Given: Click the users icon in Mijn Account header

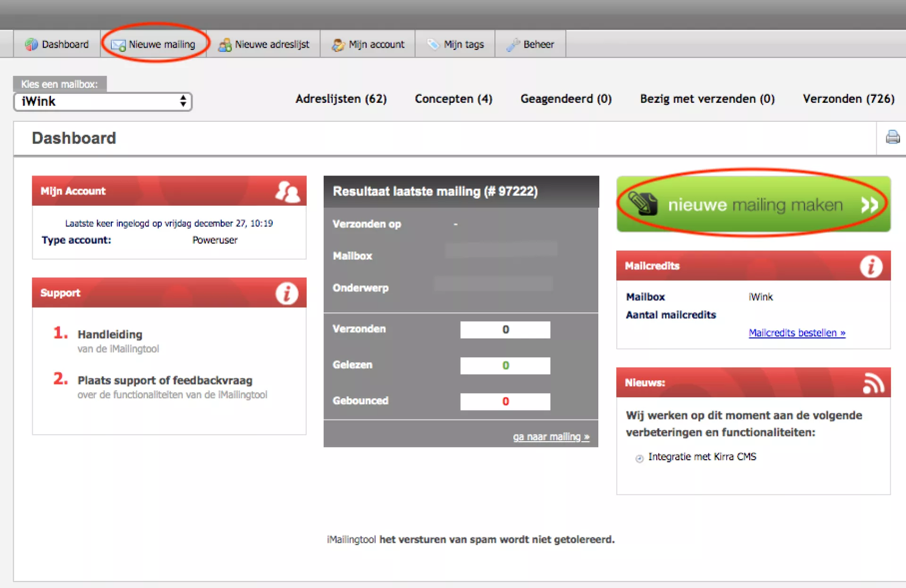Looking at the screenshot, I should pyautogui.click(x=287, y=192).
